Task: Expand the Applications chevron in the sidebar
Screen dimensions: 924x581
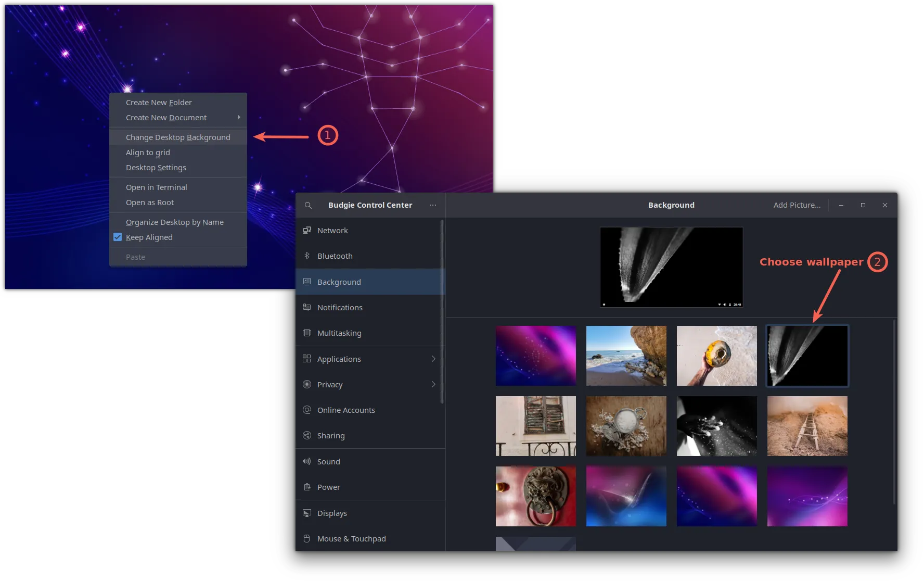Action: click(433, 359)
